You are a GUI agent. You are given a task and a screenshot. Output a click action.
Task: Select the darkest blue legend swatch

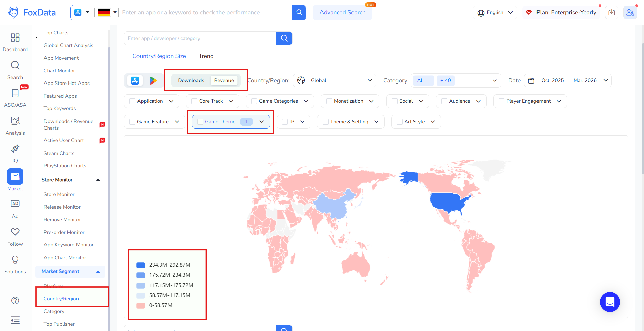[141, 265]
